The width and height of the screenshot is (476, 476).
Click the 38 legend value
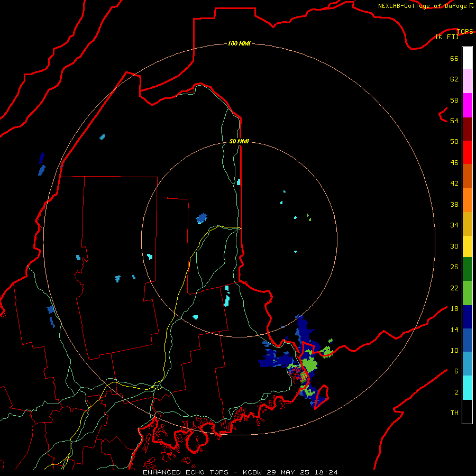click(454, 204)
